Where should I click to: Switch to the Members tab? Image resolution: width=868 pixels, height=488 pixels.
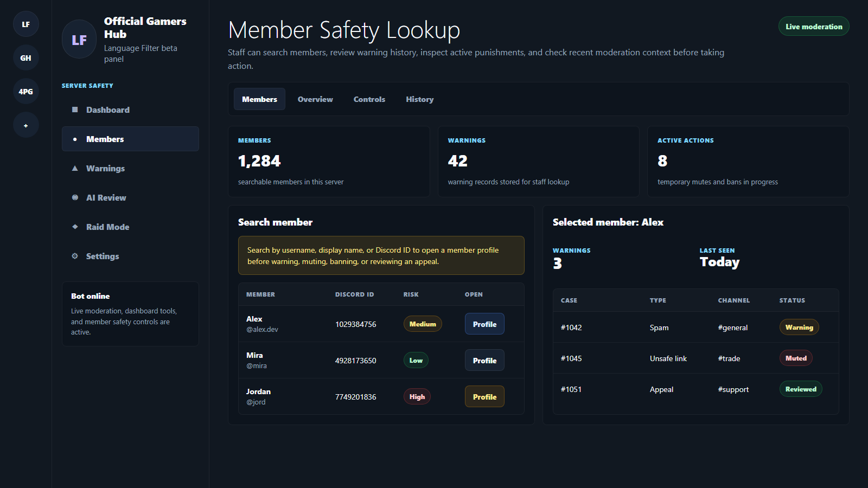pyautogui.click(x=259, y=99)
